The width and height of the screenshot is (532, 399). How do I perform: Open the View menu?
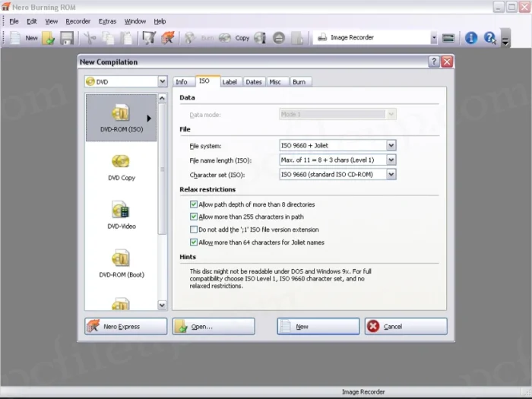[x=52, y=21]
